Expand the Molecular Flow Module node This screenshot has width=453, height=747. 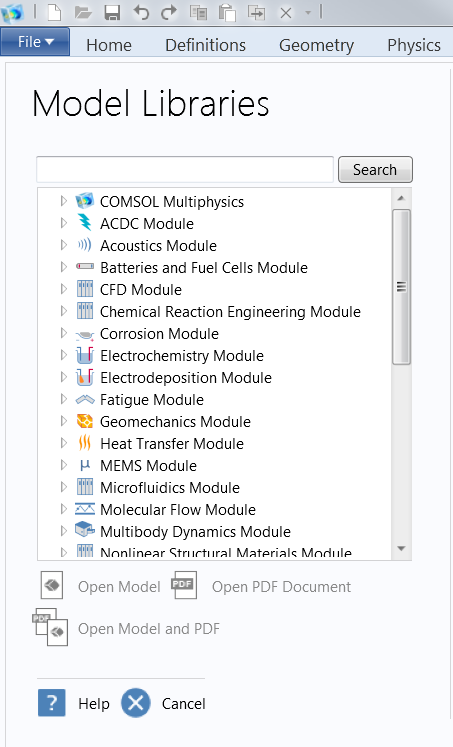(x=64, y=509)
